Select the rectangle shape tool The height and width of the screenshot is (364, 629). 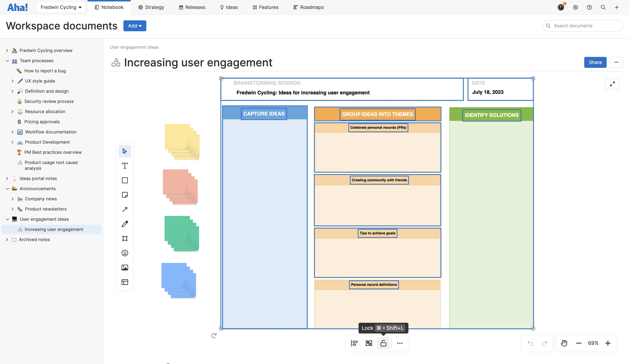tap(125, 180)
